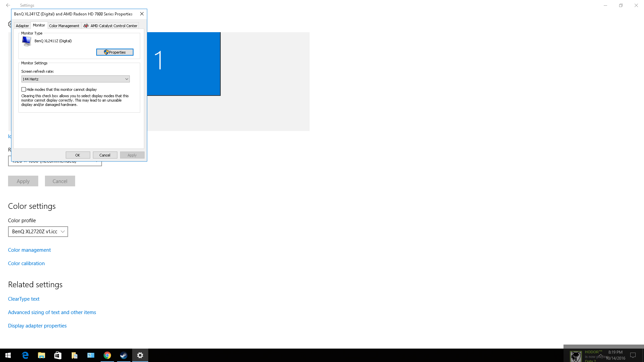
Task: Click Display adapter properties link
Action: pos(37,325)
